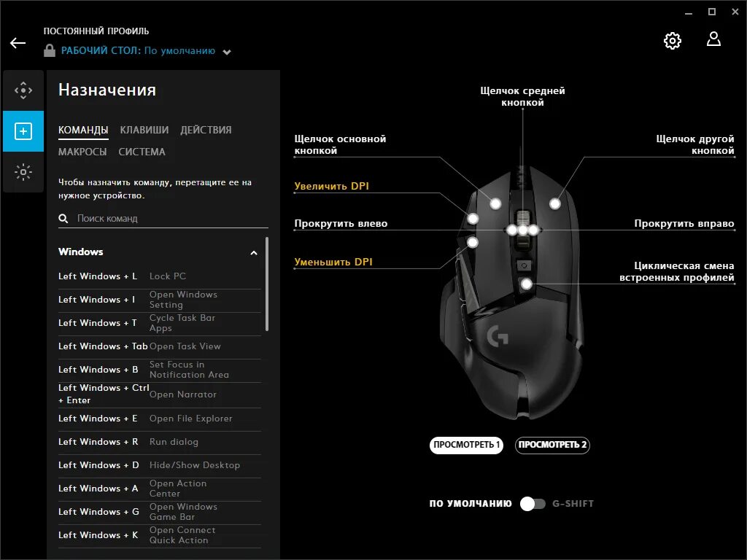The height and width of the screenshot is (560, 747).
Task: Select Left Windows + I command
Action: click(x=160, y=300)
